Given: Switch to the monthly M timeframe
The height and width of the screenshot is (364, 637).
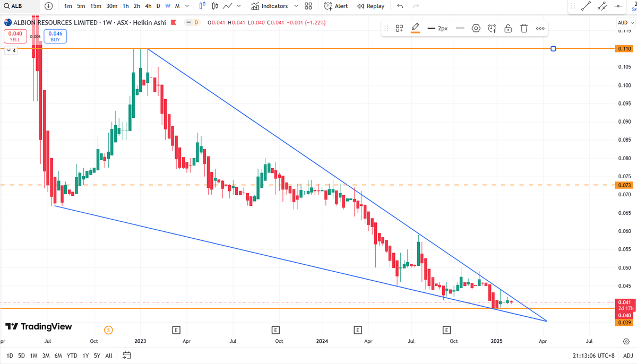Looking at the screenshot, I should pos(177,6).
